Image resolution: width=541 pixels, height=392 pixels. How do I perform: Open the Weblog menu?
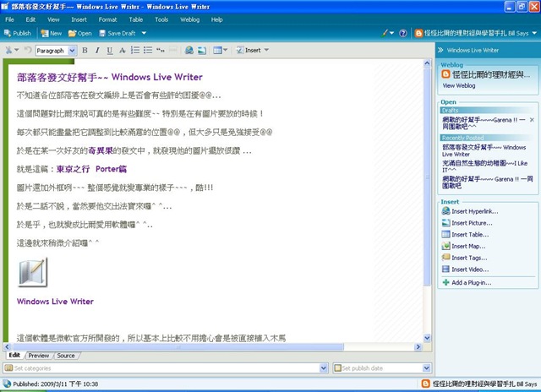tap(189, 19)
